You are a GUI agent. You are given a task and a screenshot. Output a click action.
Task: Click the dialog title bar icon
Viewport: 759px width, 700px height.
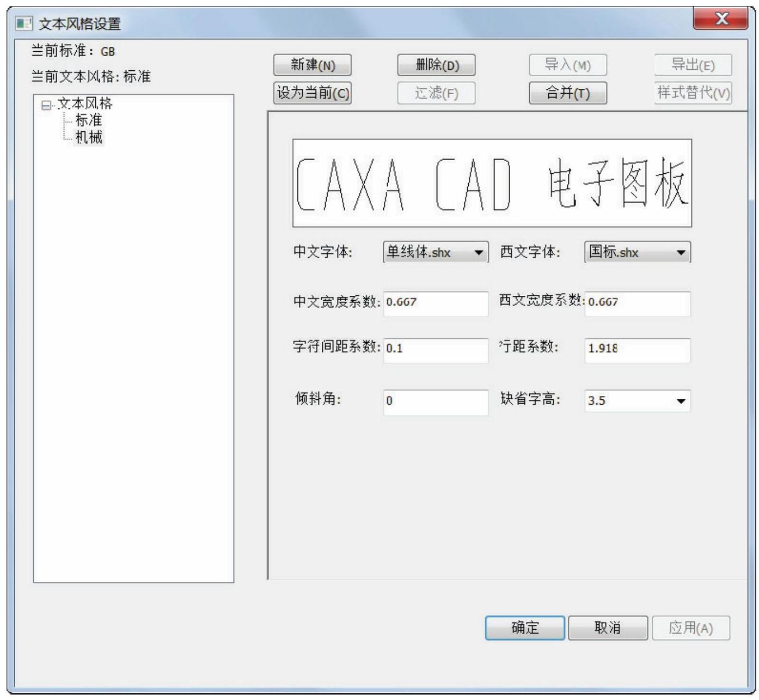click(23, 23)
